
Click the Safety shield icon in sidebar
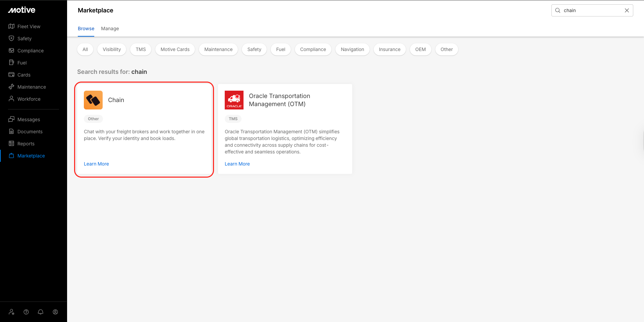click(11, 39)
